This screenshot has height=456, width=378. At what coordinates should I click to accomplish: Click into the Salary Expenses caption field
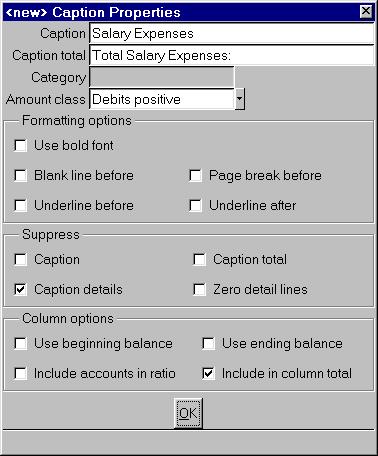pos(232,34)
